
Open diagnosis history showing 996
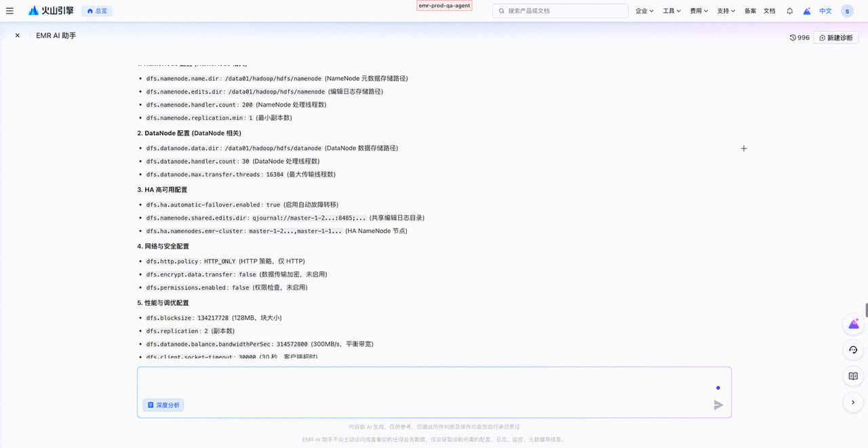point(800,38)
